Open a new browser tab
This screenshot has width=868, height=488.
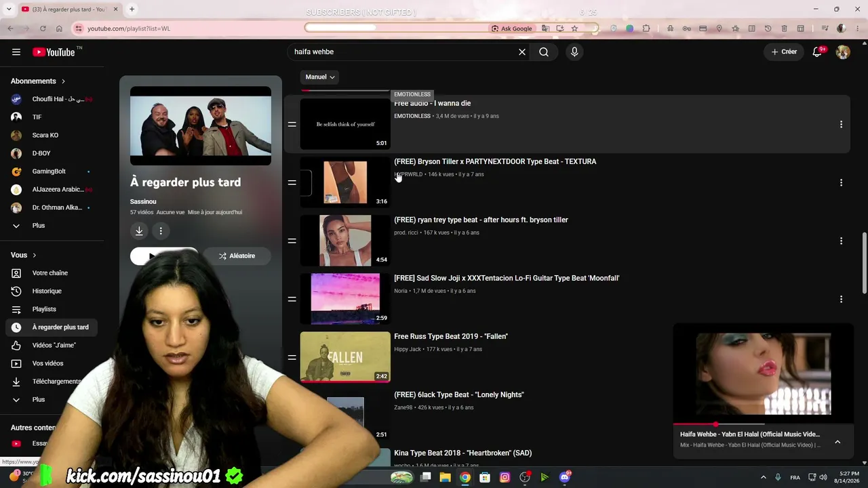(x=132, y=9)
